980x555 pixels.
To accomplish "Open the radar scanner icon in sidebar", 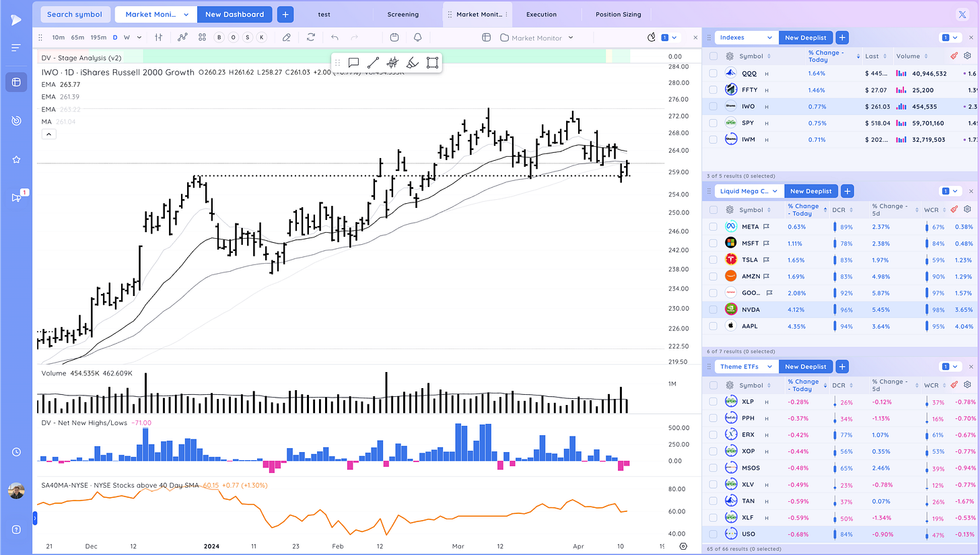I will pos(16,121).
